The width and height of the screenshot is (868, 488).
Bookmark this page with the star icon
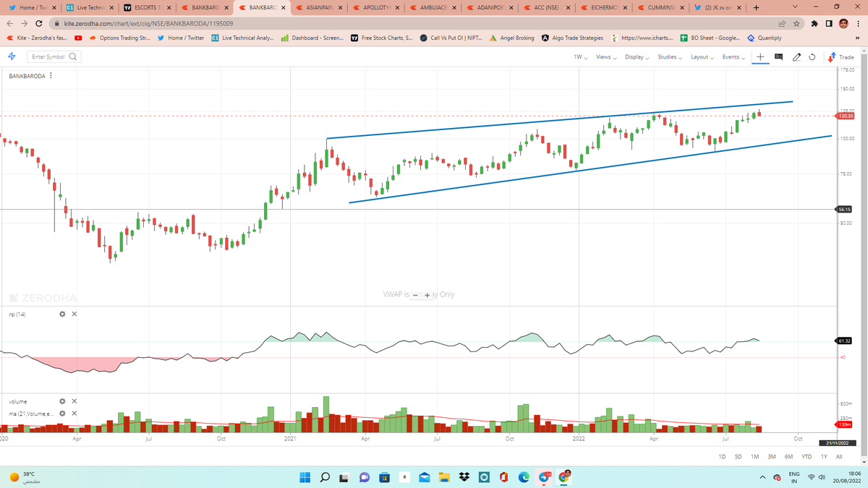[796, 24]
